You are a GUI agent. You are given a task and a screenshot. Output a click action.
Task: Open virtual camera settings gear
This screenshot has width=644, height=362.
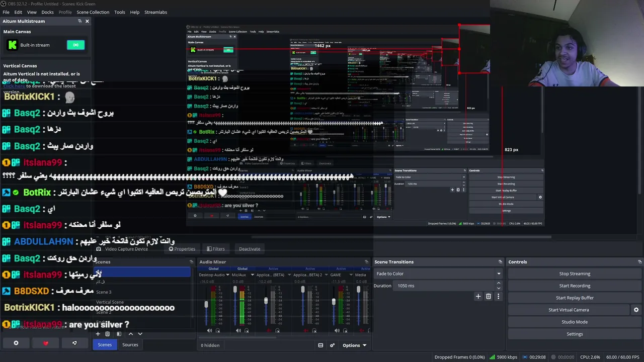coord(636,310)
